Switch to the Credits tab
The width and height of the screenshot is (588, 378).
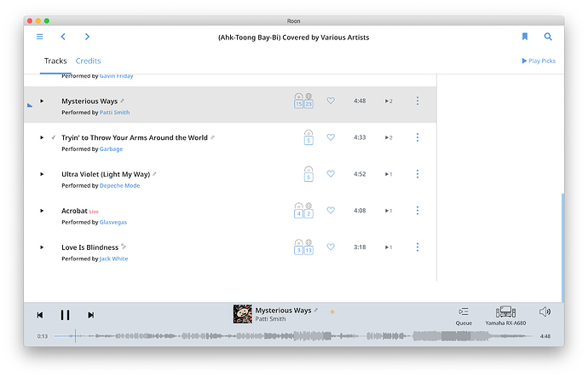(x=88, y=61)
